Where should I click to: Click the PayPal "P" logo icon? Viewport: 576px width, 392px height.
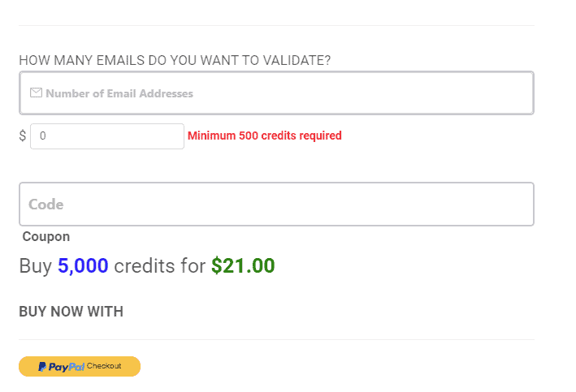(41, 367)
